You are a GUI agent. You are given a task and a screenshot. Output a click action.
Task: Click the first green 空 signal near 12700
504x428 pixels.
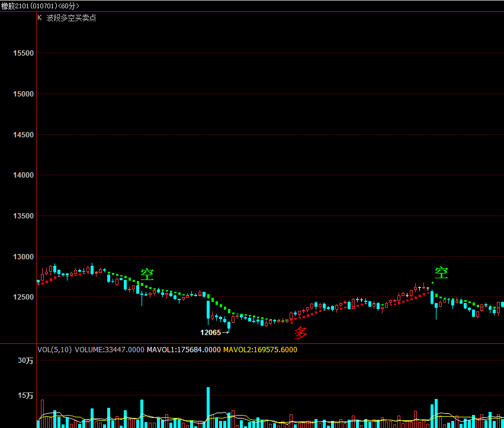147,275
